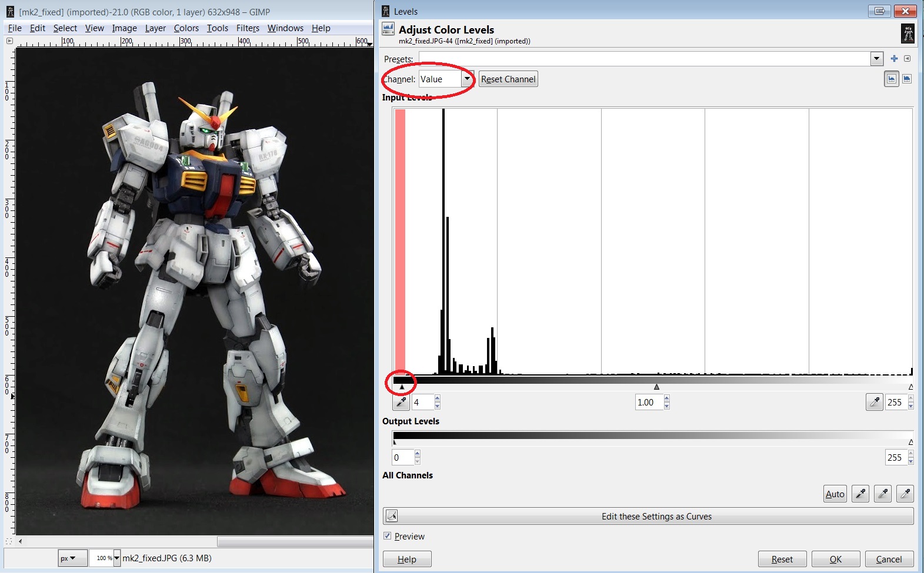
Task: Open the Edit menu
Action: (37, 28)
